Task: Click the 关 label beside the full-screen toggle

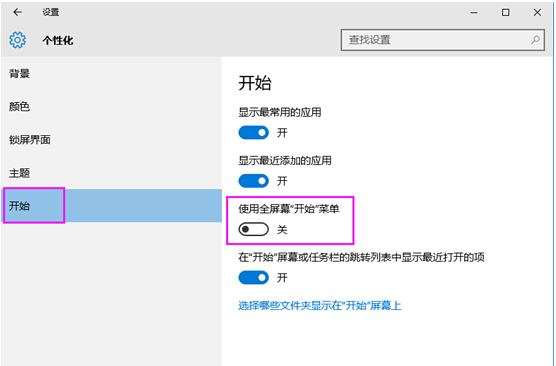Action: [282, 229]
